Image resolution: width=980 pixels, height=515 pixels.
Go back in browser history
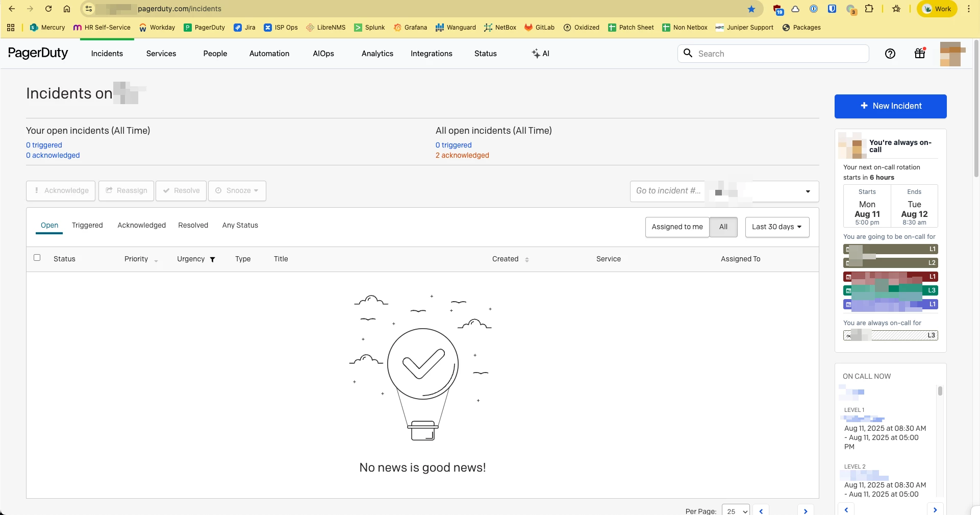tap(12, 9)
